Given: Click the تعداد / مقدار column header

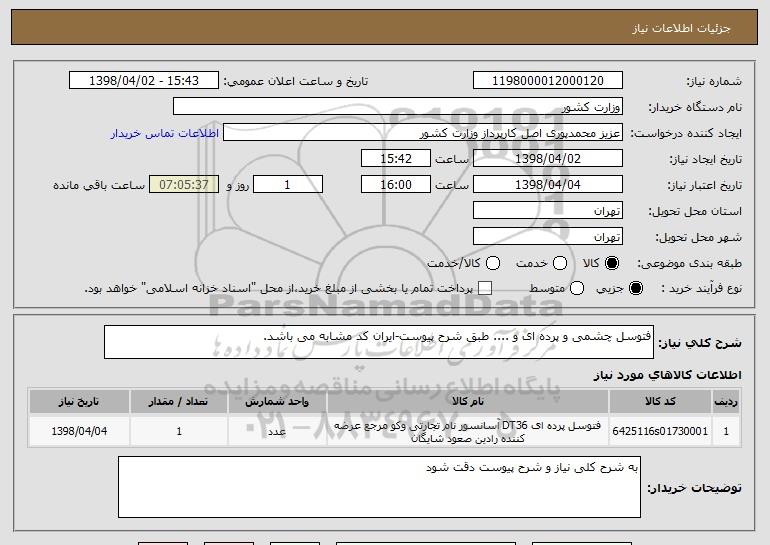Looking at the screenshot, I should tap(179, 402).
